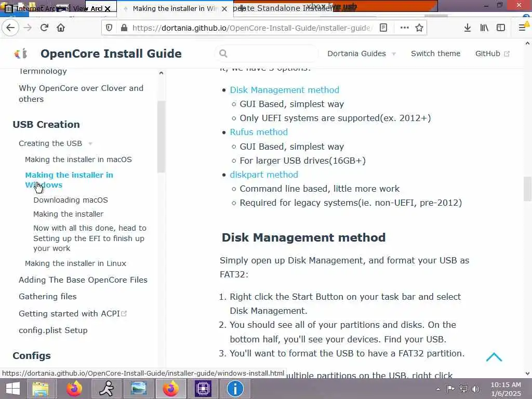Open tracking protection shield info
This screenshot has width=532, height=399.
pyautogui.click(x=109, y=28)
